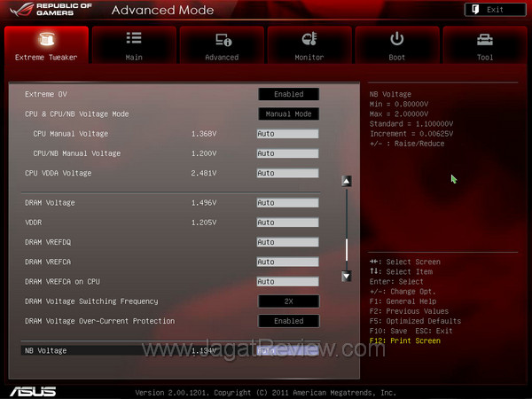Open the Advanced tab

coord(222,45)
